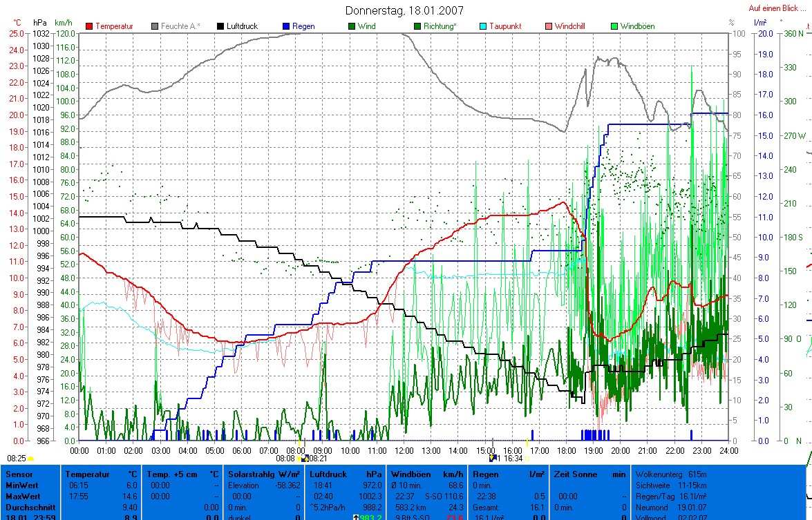Click the blue Regen legend swatch

coord(286,26)
